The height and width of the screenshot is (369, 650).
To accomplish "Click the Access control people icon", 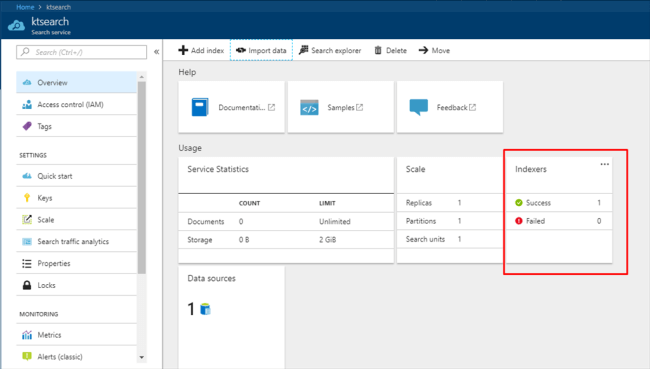I will (x=27, y=104).
